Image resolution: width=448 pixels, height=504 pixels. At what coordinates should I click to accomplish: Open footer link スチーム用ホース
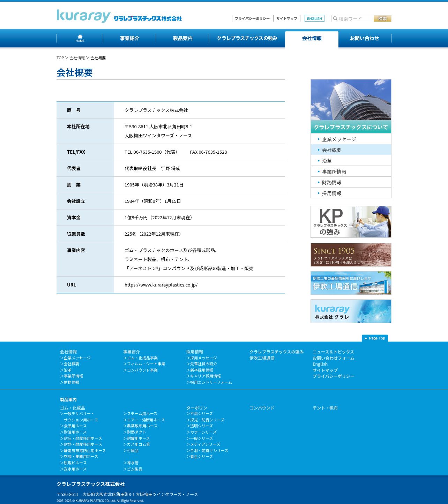140,414
